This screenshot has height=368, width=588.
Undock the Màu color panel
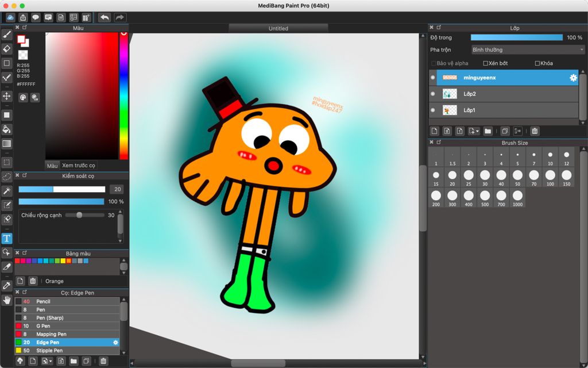point(25,28)
